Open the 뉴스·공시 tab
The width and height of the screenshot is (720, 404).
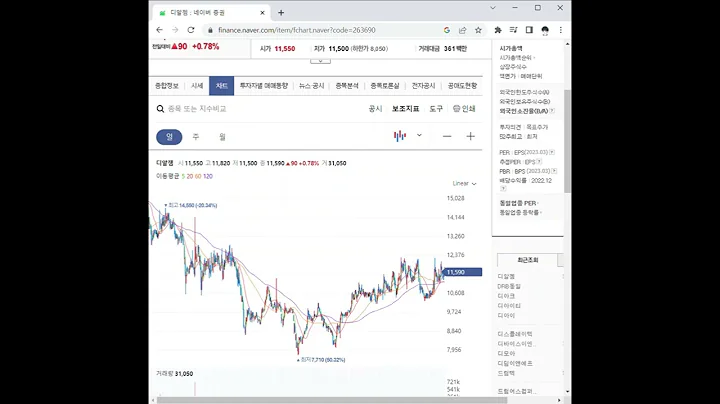click(311, 86)
